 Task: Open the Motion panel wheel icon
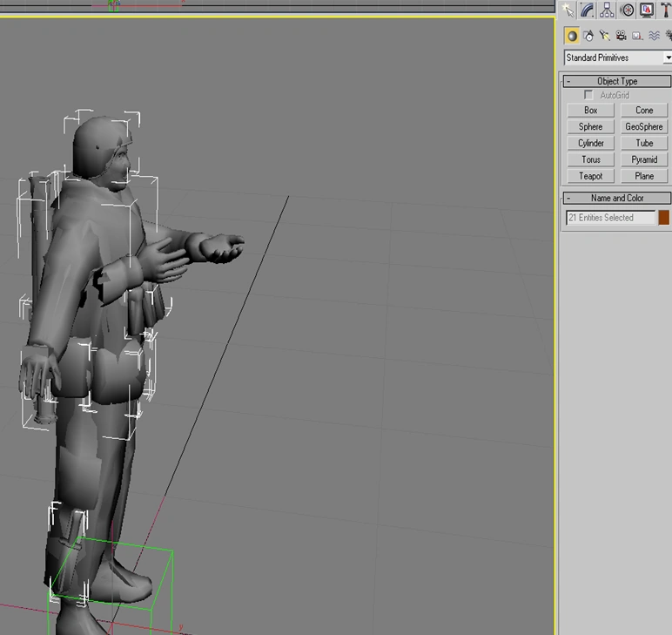(627, 10)
